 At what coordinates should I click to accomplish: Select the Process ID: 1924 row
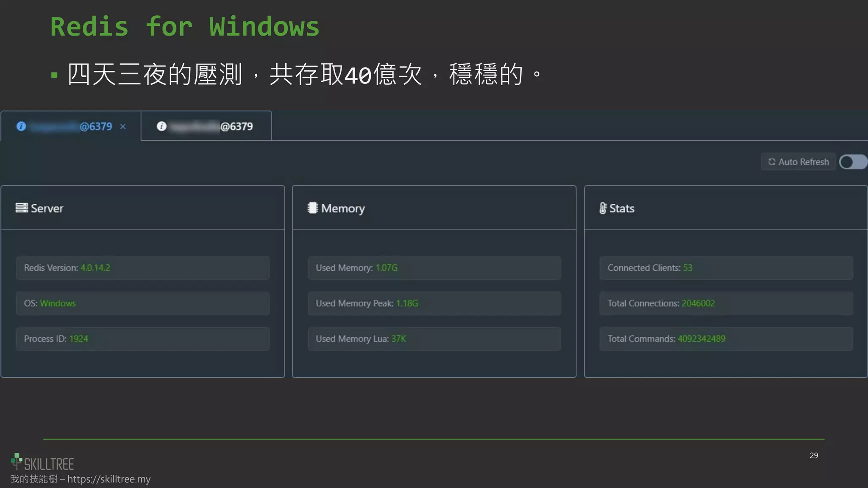tap(142, 339)
